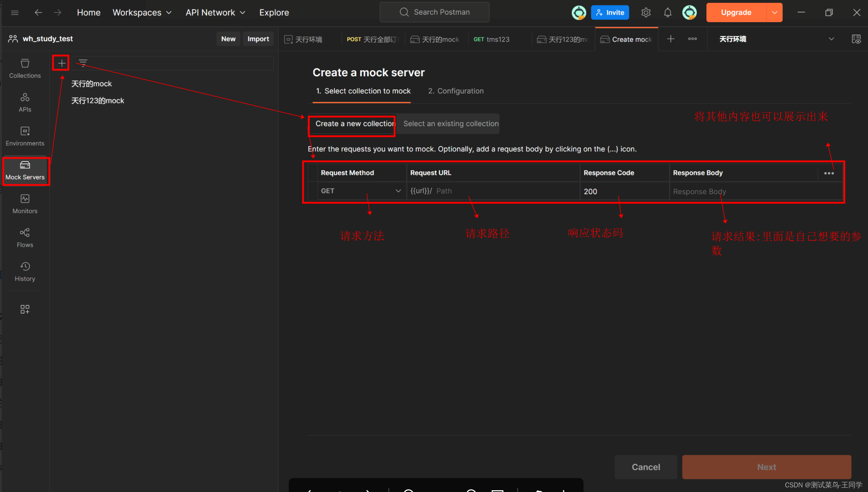Click the New button
The image size is (868, 492).
click(x=228, y=39)
